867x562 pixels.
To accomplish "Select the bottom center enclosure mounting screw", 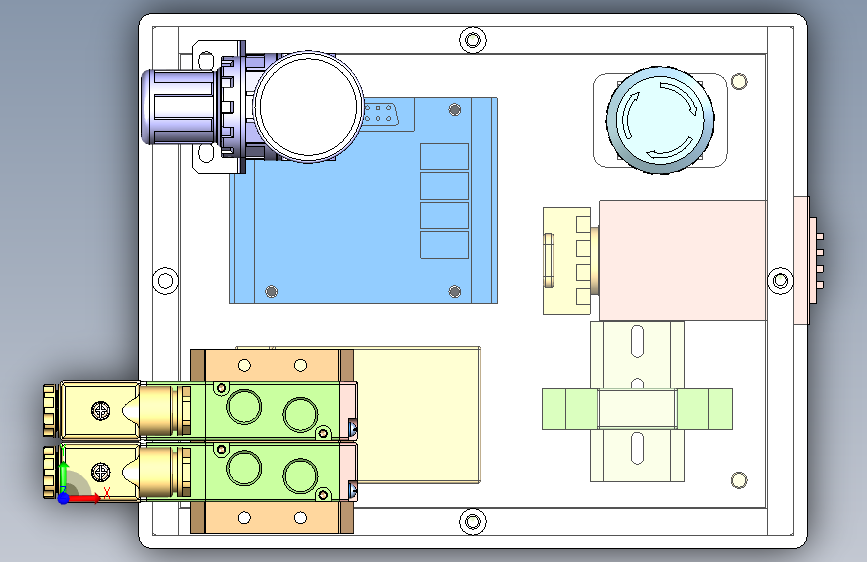I will pyautogui.click(x=473, y=522).
